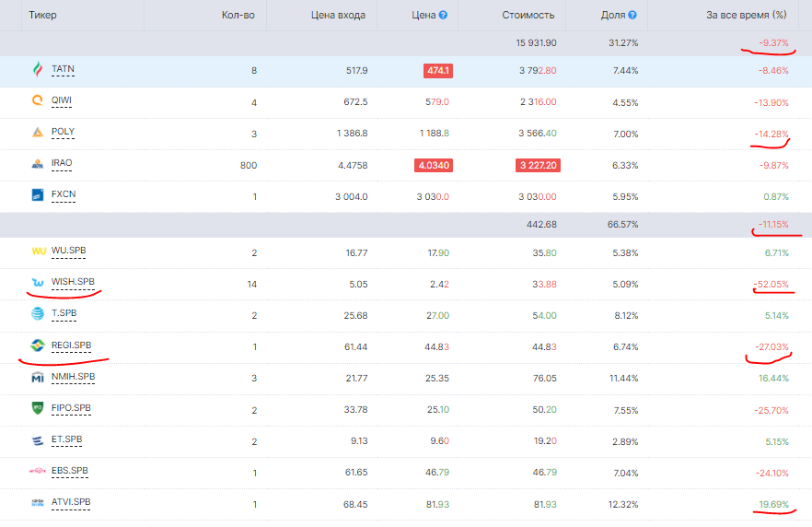Click the QIWI logo icon

click(37, 100)
